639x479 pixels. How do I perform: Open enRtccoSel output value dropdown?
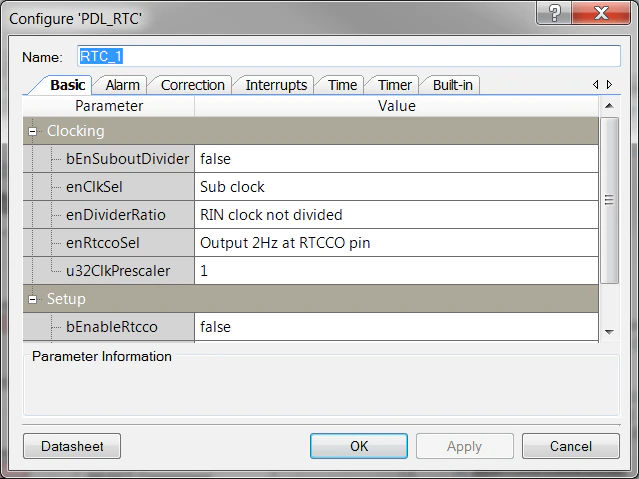pos(396,243)
